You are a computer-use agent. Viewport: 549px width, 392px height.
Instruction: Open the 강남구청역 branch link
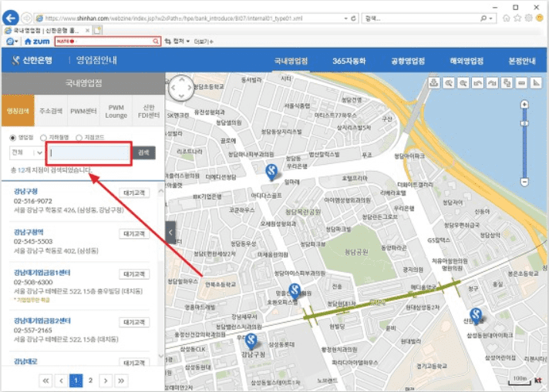tap(29, 232)
